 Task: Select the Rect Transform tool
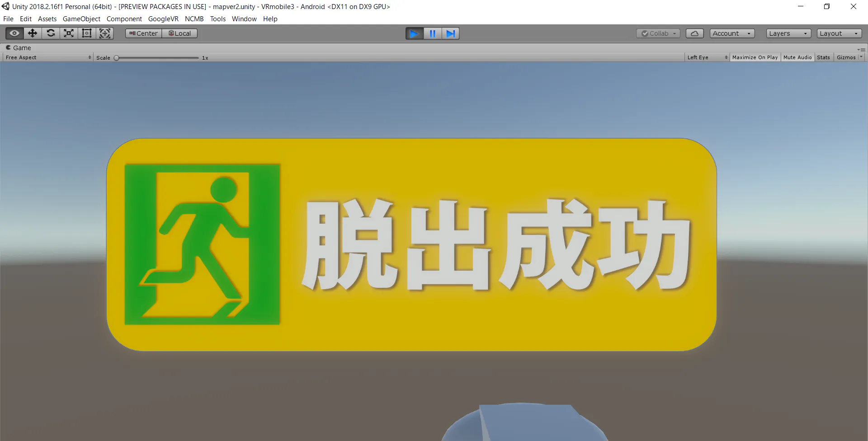point(87,33)
